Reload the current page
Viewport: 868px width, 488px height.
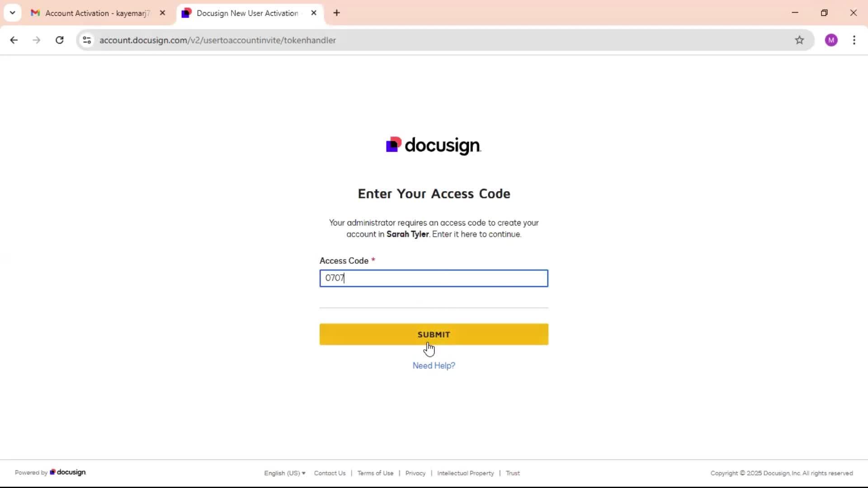[59, 40]
